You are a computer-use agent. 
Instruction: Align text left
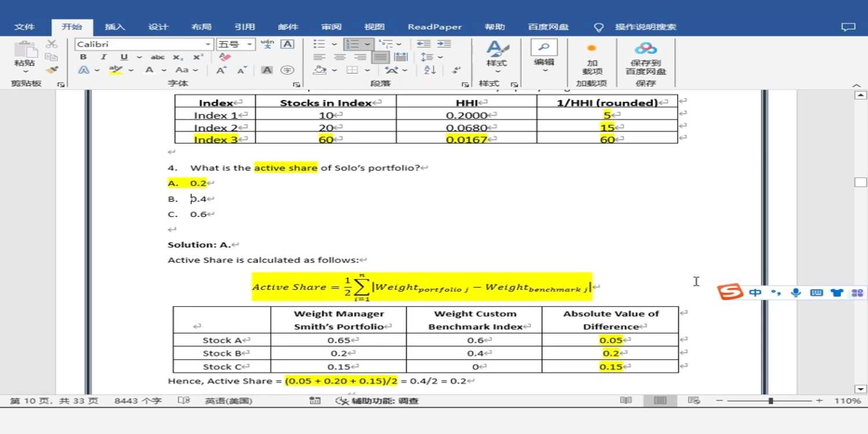(319, 57)
